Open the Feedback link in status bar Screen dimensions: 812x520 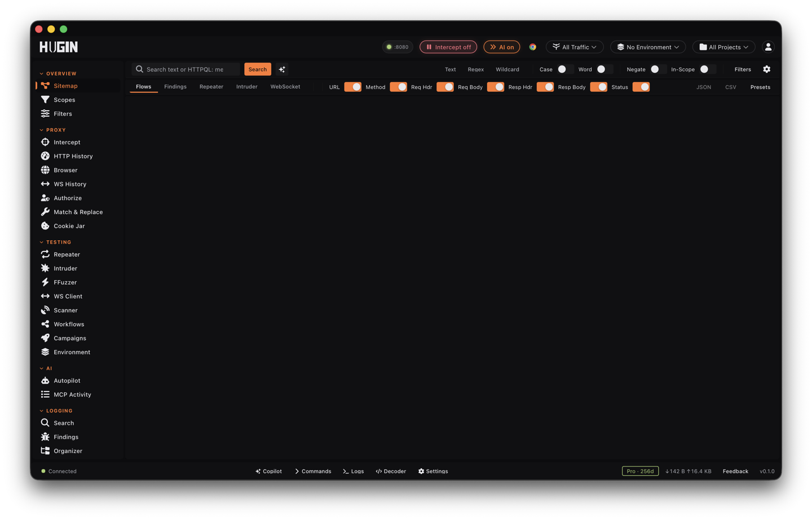[x=735, y=471]
